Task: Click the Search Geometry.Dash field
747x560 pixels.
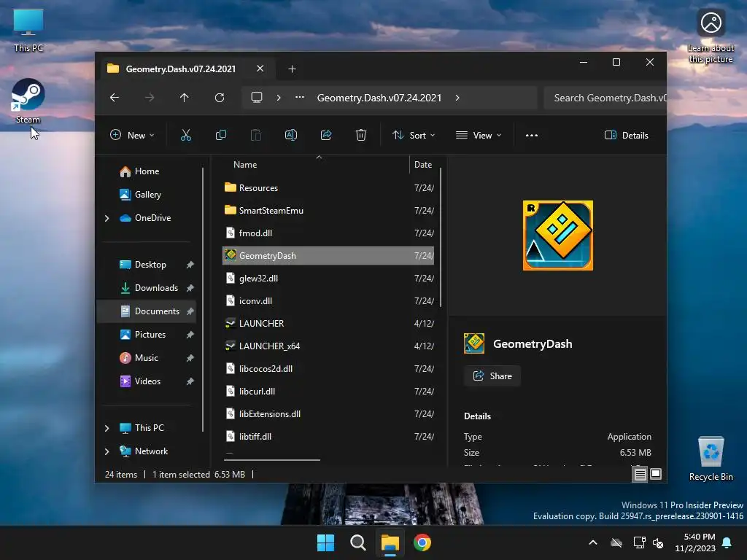Action: point(605,98)
